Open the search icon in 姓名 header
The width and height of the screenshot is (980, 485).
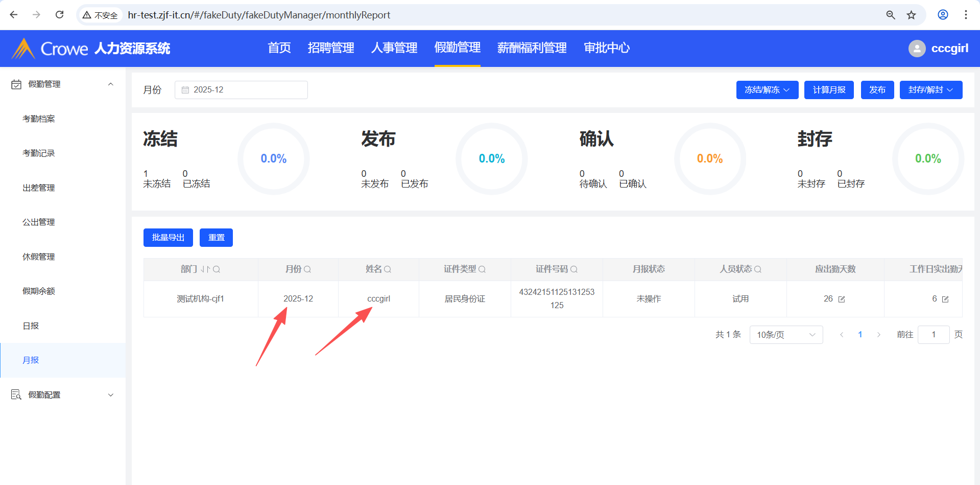coord(388,269)
